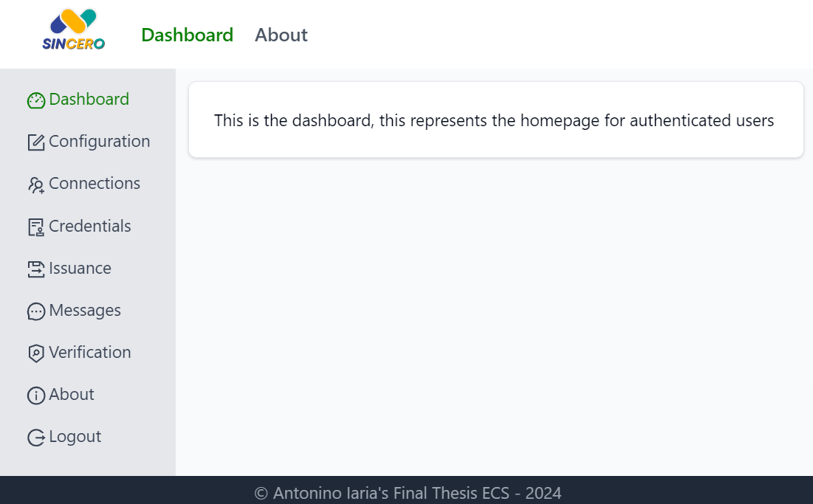Image resolution: width=813 pixels, height=504 pixels.
Task: Click the Dashboard speedometer icon in sidebar
Action: 36,100
